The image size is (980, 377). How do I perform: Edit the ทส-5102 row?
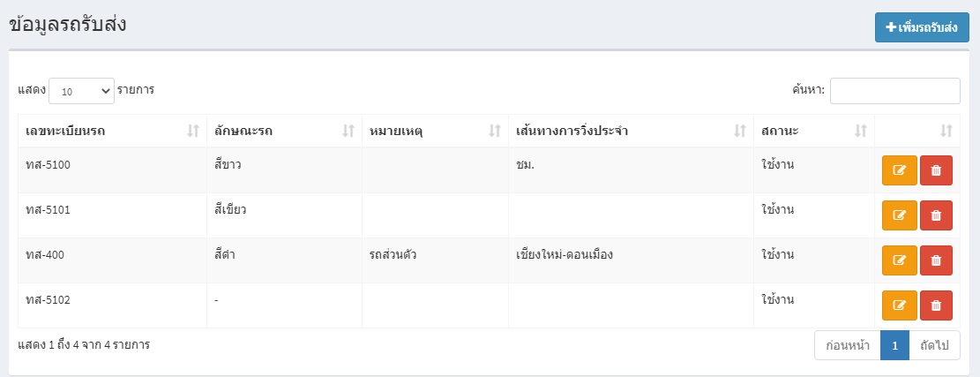click(900, 305)
